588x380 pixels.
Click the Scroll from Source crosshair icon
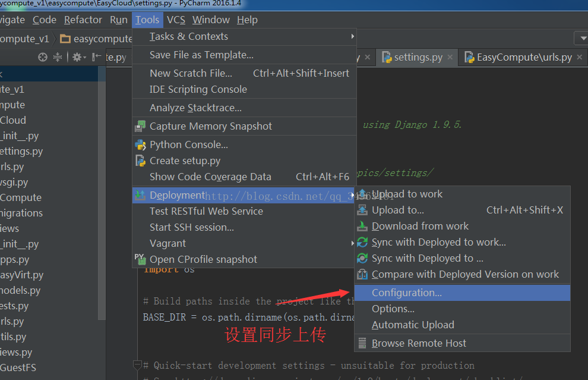click(43, 57)
